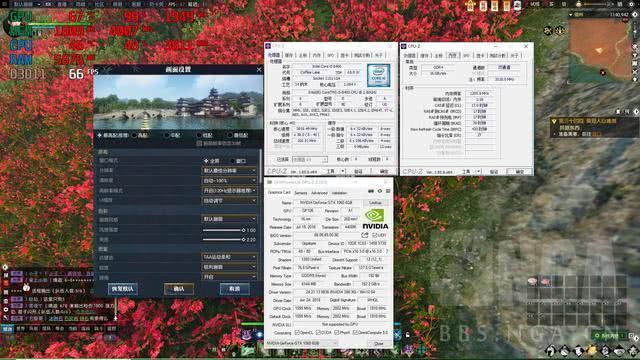Select the windowed mode radio button
This screenshot has width=640, height=360.
[x=233, y=161]
